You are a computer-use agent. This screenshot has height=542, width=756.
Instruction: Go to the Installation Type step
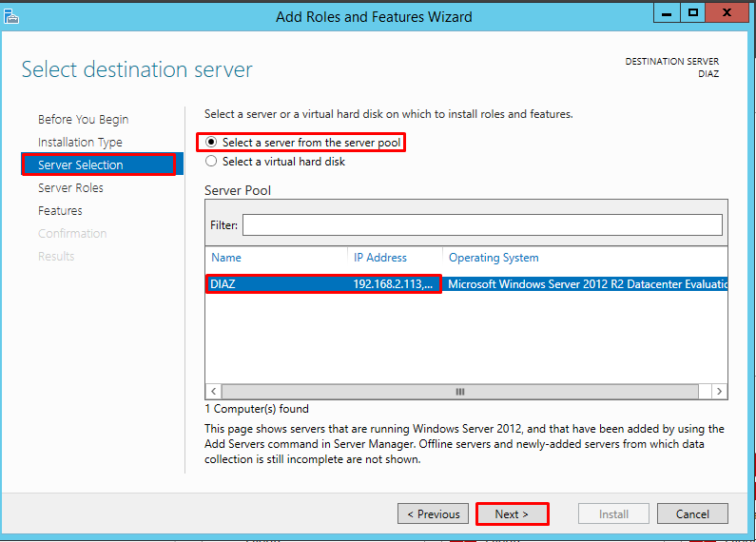80,143
